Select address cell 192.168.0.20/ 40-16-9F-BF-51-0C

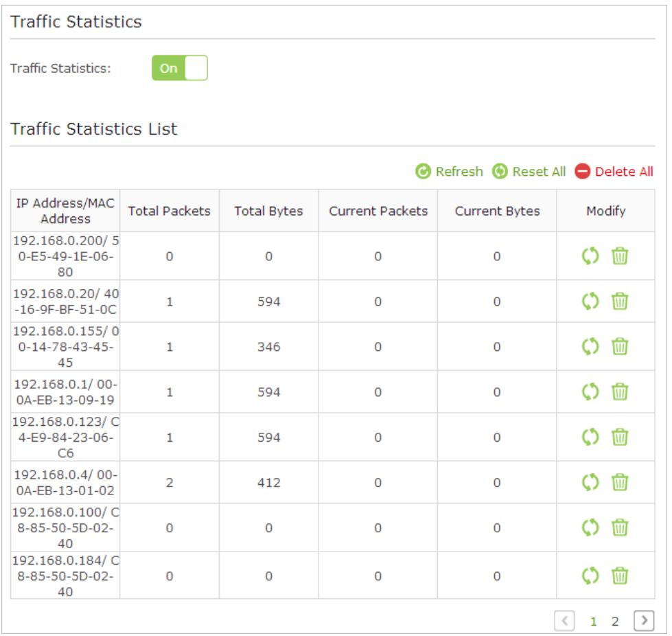point(65,301)
